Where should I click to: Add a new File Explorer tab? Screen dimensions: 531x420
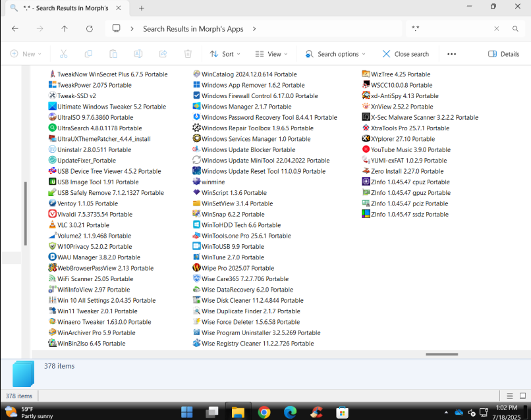pyautogui.click(x=142, y=8)
